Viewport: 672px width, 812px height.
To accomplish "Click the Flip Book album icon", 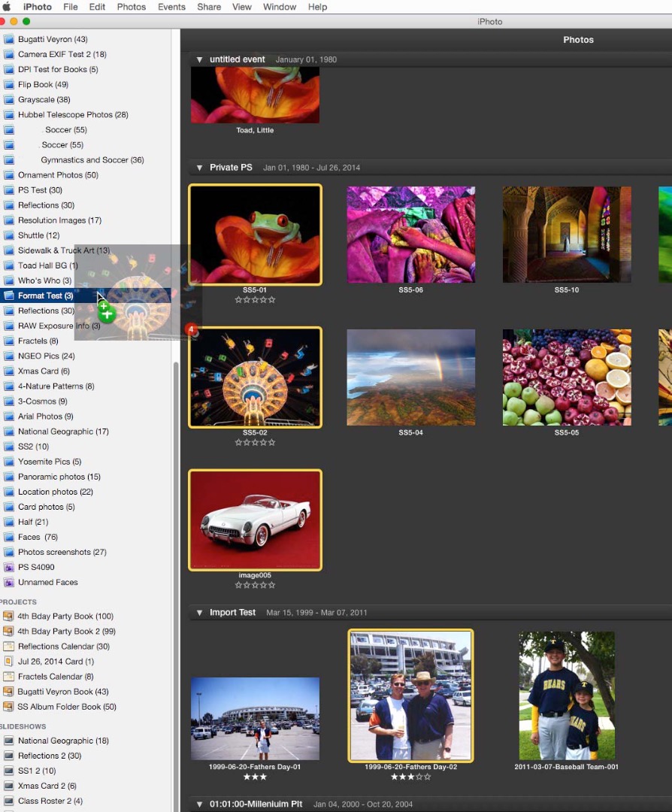I will tap(9, 84).
